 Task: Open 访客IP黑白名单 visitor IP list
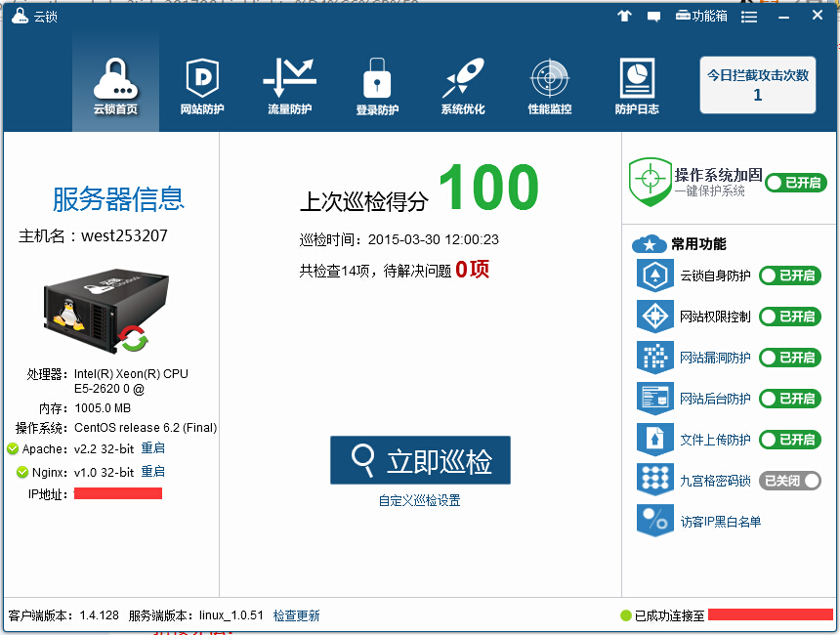point(720,522)
